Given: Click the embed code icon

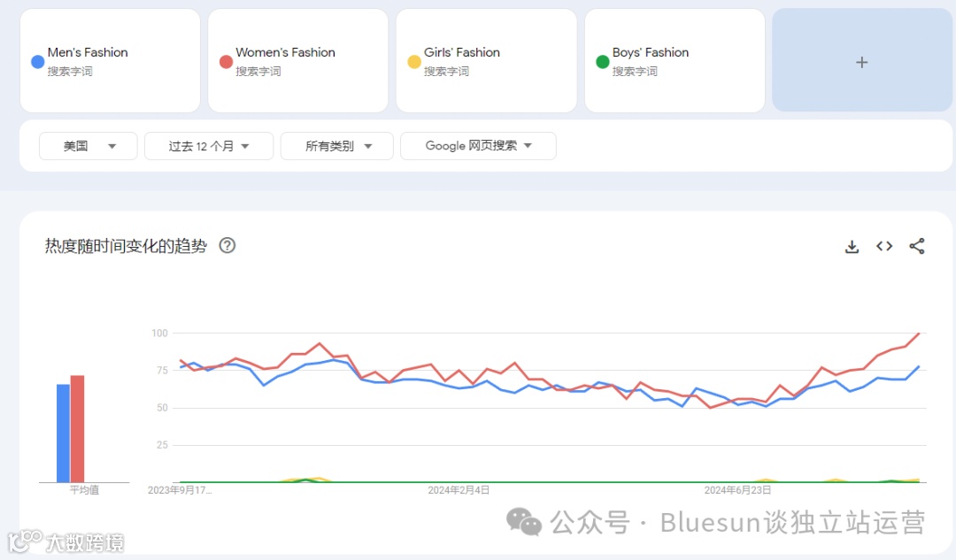Looking at the screenshot, I should (884, 247).
